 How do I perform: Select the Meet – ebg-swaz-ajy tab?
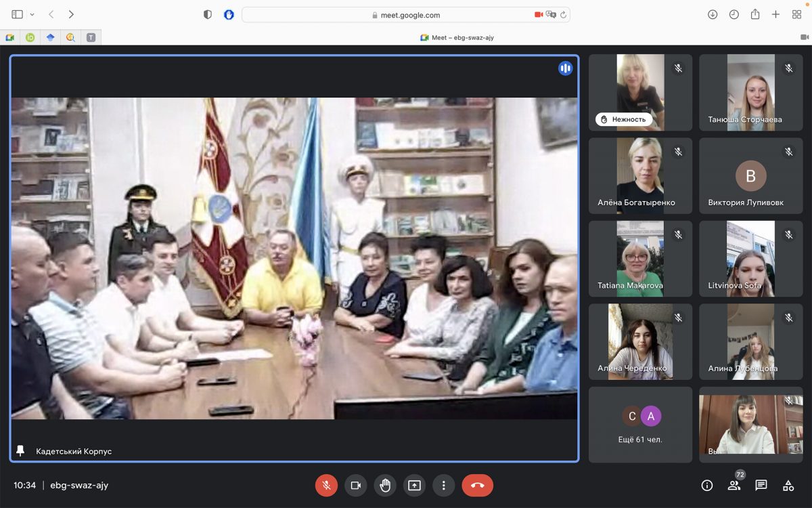pyautogui.click(x=457, y=37)
